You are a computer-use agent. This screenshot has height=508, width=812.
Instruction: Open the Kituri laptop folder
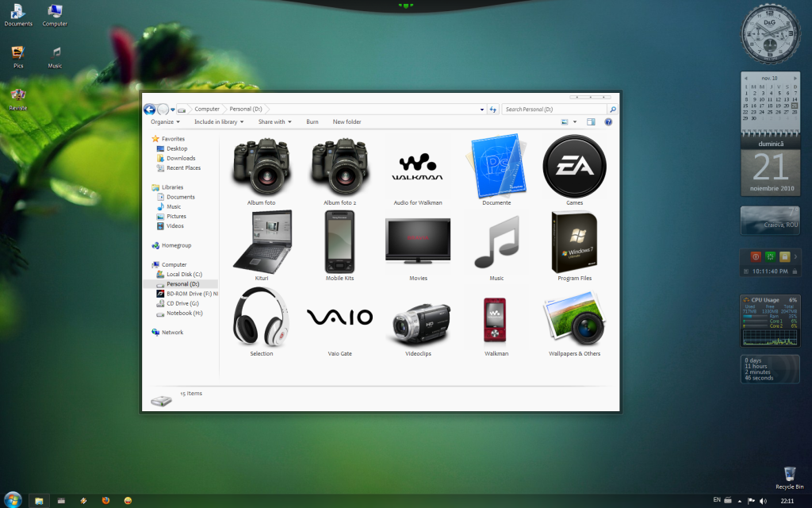point(262,241)
